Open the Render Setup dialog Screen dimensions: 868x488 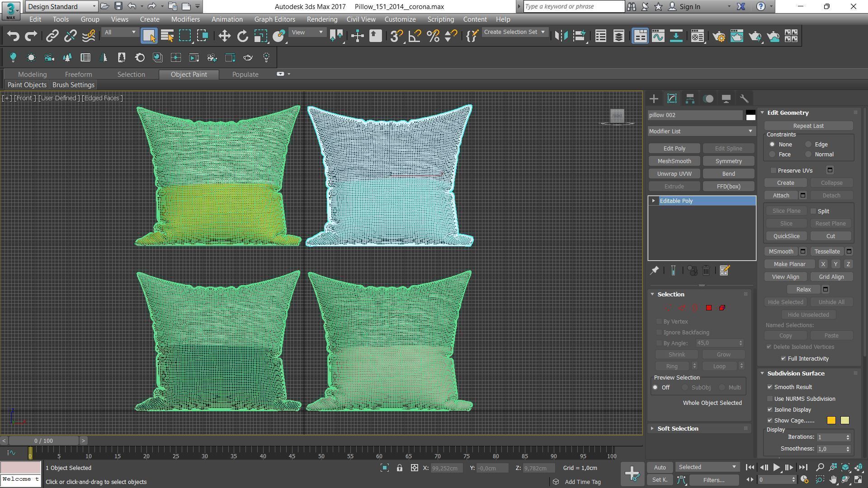click(x=719, y=36)
